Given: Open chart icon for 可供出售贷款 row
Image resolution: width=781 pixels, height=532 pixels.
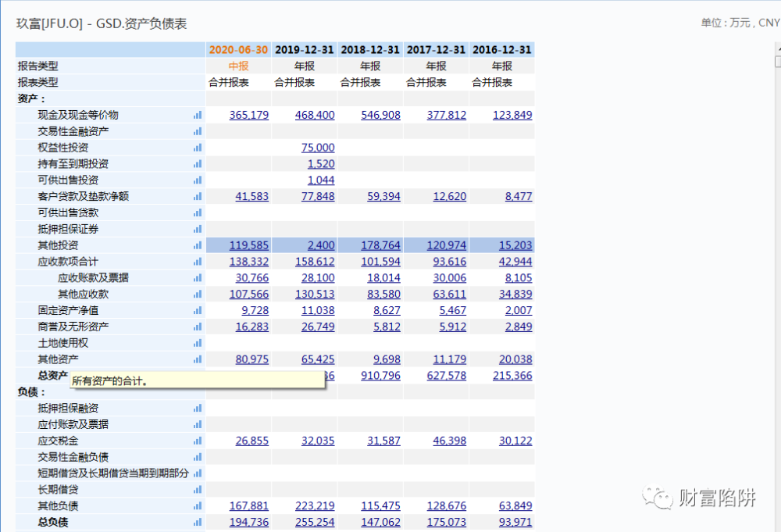Looking at the screenshot, I should pyautogui.click(x=198, y=212).
